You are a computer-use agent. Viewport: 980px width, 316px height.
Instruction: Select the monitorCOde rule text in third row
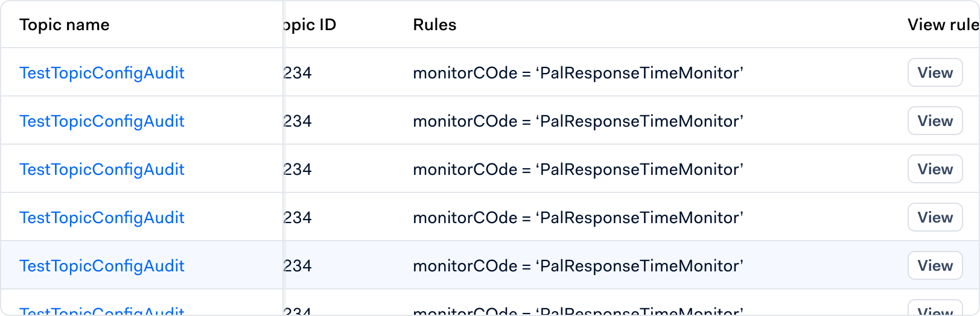coord(578,169)
